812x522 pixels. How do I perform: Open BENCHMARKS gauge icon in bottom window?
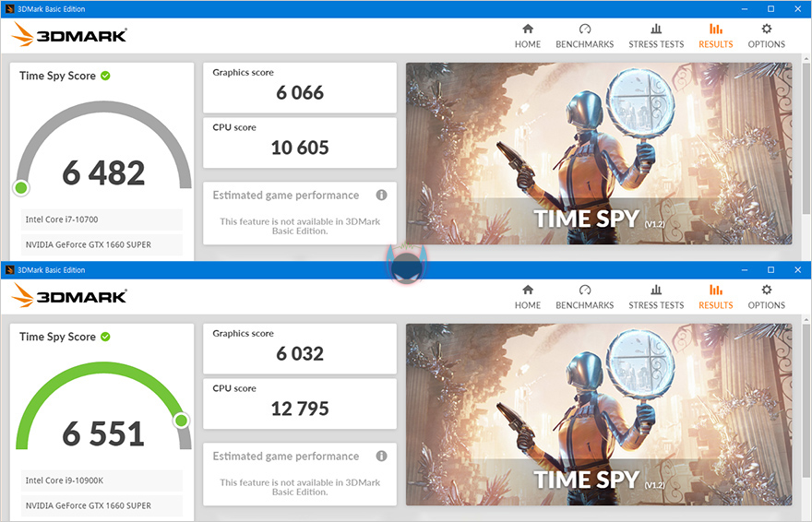585,290
